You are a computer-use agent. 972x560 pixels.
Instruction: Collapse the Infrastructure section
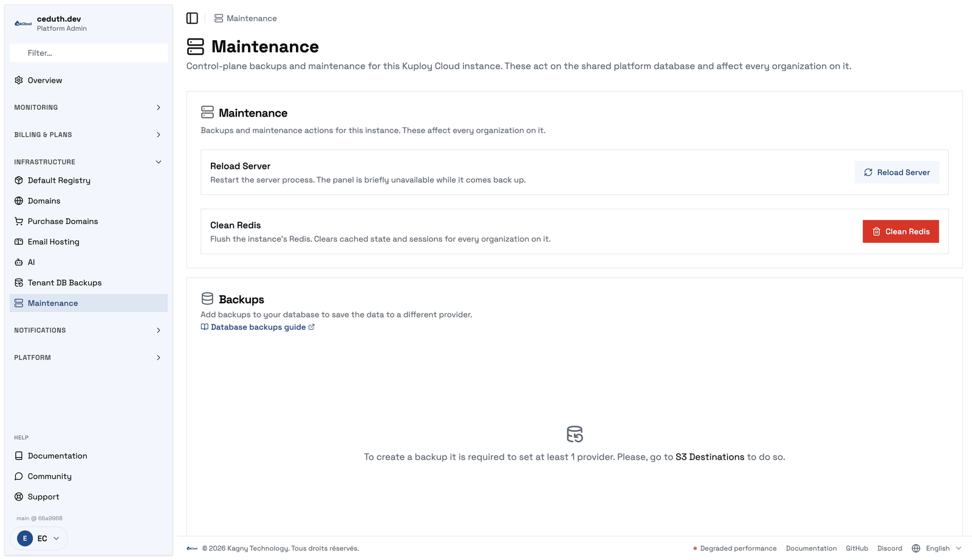pyautogui.click(x=89, y=162)
